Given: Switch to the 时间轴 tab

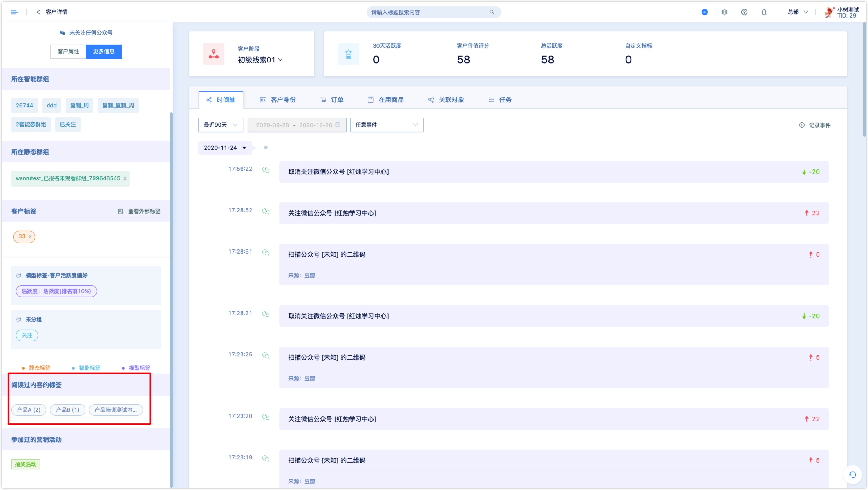Looking at the screenshot, I should tap(221, 100).
